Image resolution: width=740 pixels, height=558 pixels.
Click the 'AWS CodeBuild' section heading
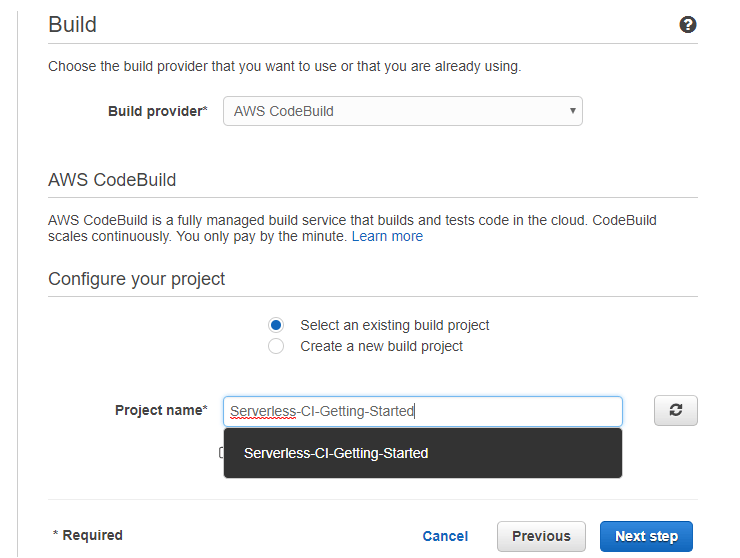click(112, 181)
